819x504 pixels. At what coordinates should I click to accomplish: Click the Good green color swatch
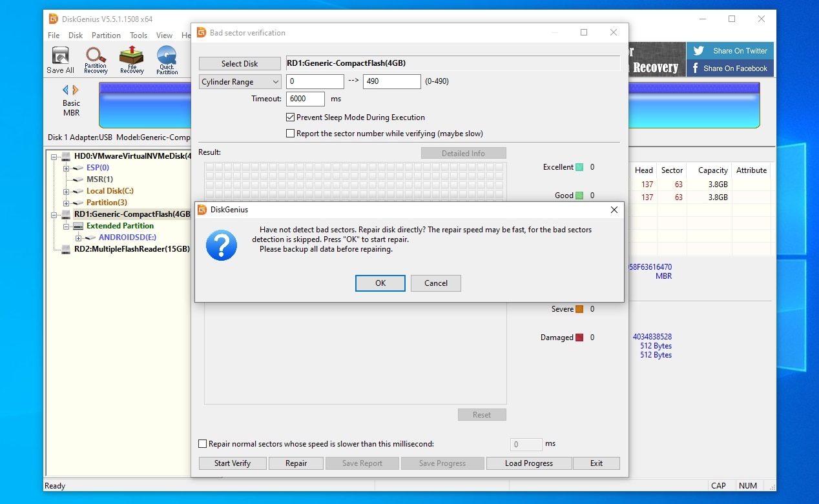(x=579, y=196)
